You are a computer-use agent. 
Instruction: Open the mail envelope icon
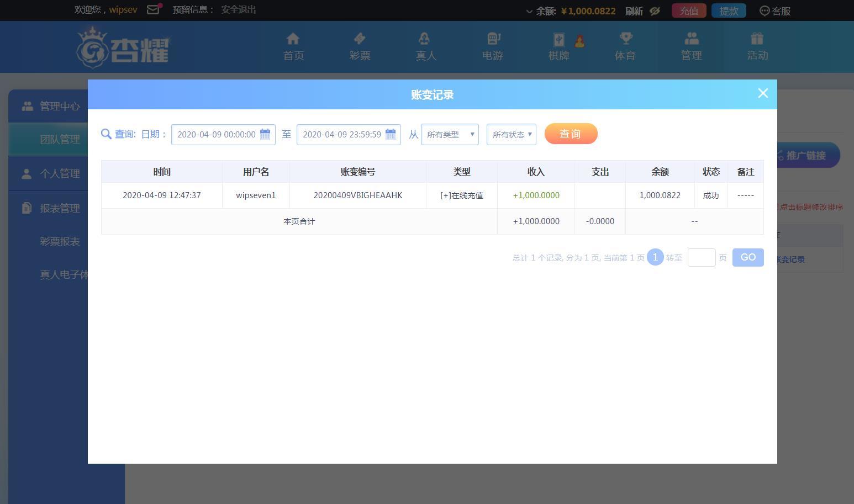coord(153,10)
